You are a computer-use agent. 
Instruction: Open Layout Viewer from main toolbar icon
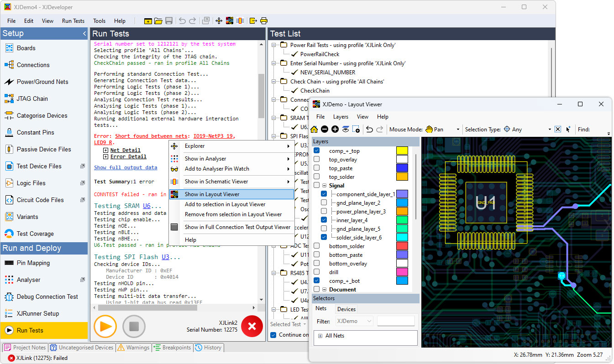[230, 21]
